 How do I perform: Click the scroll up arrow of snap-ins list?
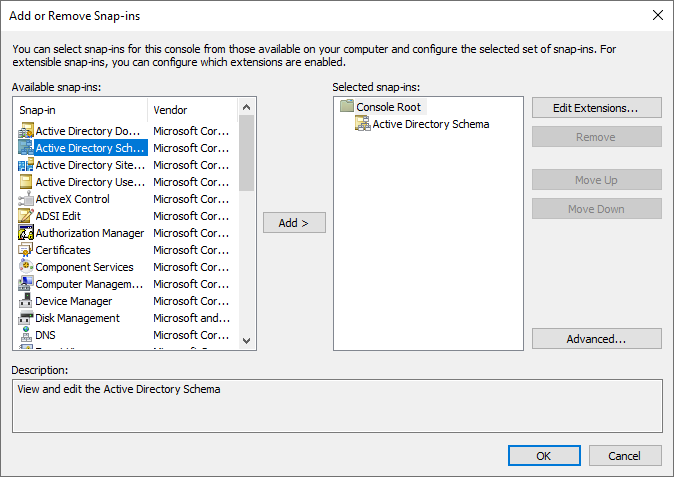(x=246, y=107)
